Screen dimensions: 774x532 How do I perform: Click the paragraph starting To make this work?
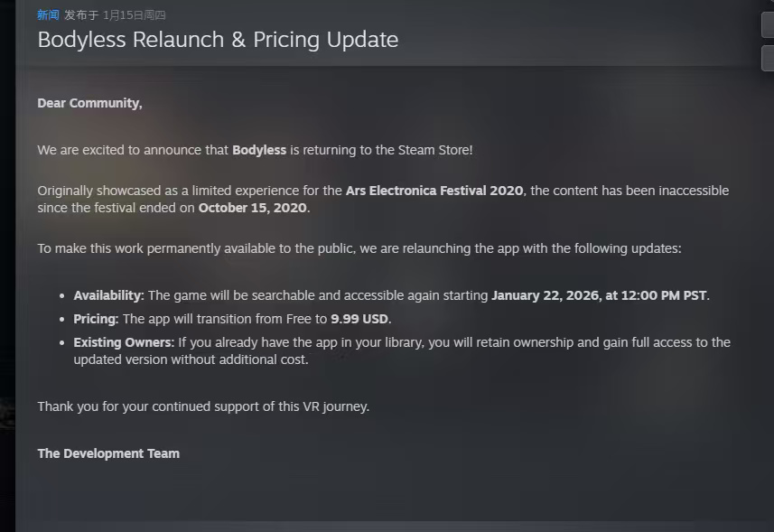[x=359, y=248]
